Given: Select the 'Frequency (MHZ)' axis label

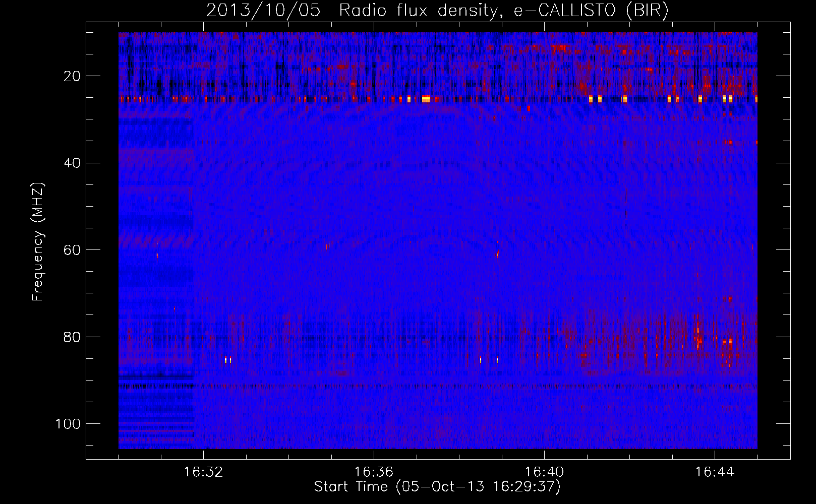Looking at the screenshot, I should [x=38, y=242].
